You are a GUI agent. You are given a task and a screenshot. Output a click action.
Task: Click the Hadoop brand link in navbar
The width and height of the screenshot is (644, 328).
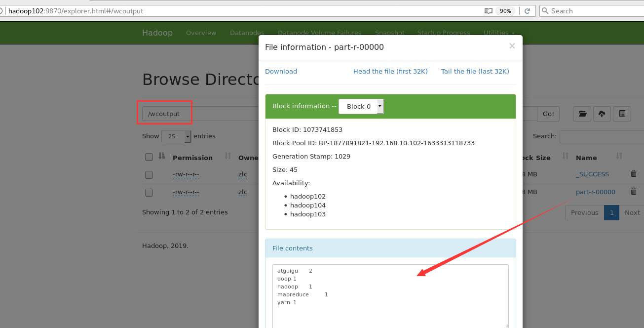157,33
